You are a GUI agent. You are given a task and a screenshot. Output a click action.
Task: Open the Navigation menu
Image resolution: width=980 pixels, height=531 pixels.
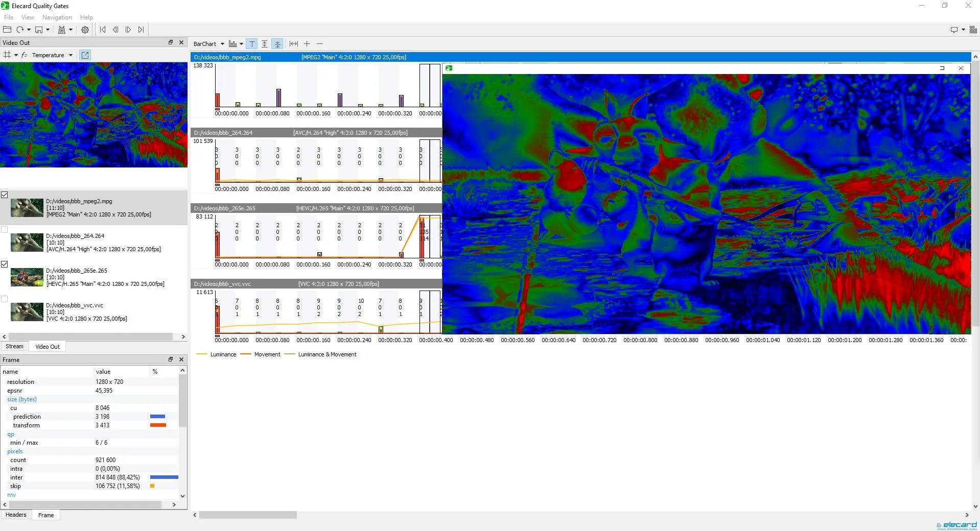(57, 17)
